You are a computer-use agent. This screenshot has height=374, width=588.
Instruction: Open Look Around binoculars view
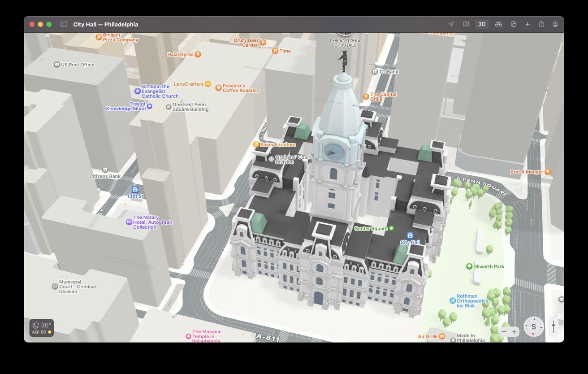498,24
